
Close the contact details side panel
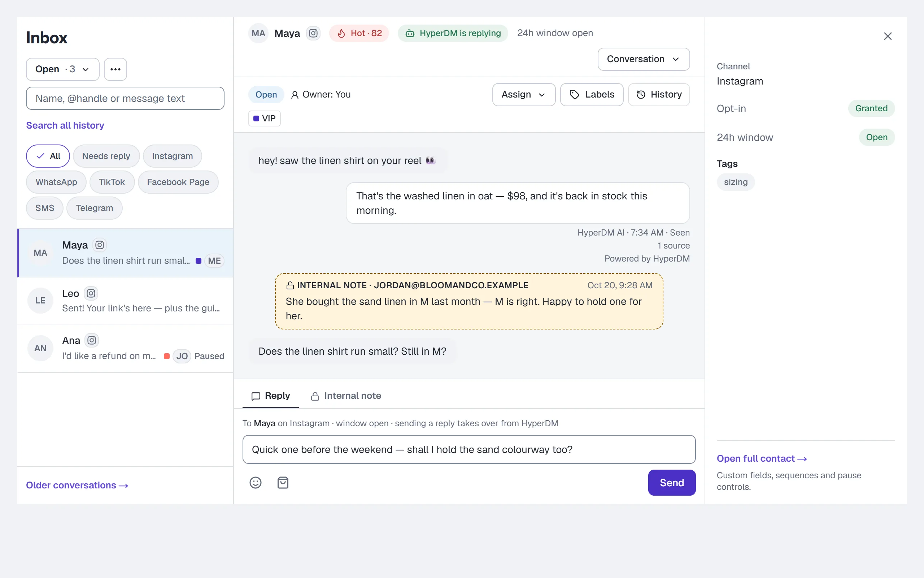888,36
